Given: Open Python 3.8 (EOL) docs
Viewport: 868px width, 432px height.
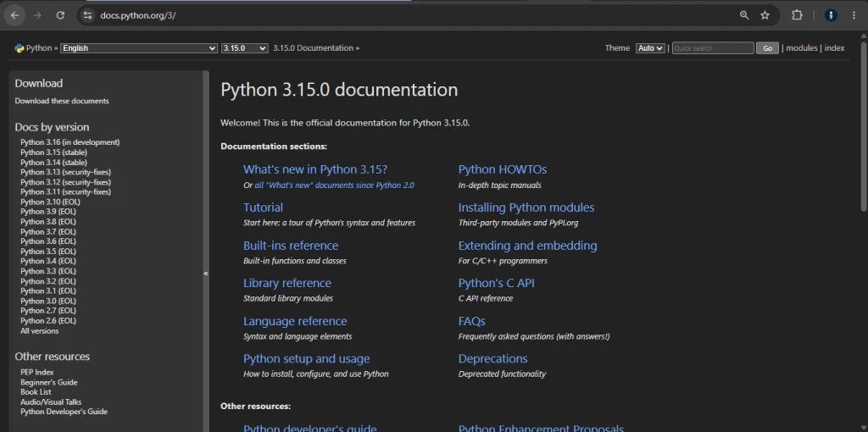Looking at the screenshot, I should (x=48, y=221).
